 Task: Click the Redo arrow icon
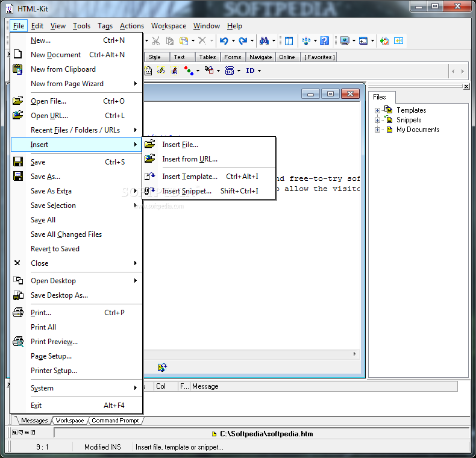pos(243,41)
